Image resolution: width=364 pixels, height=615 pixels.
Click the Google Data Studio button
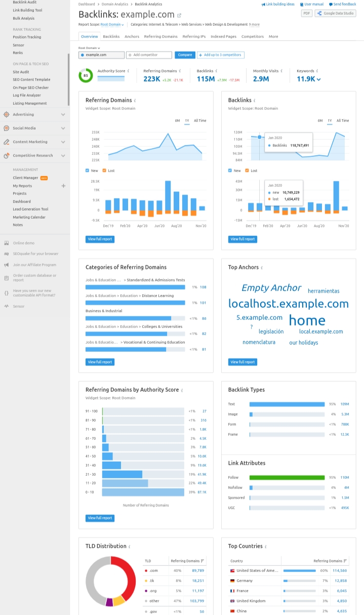click(x=335, y=14)
